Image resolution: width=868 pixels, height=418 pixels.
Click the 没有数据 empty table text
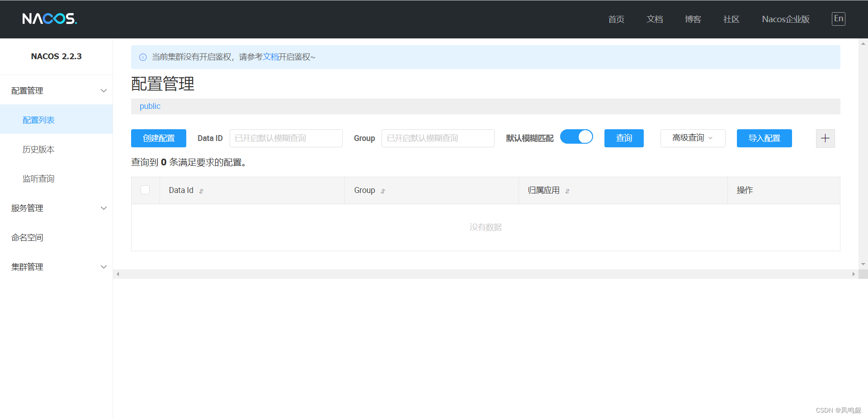(486, 227)
